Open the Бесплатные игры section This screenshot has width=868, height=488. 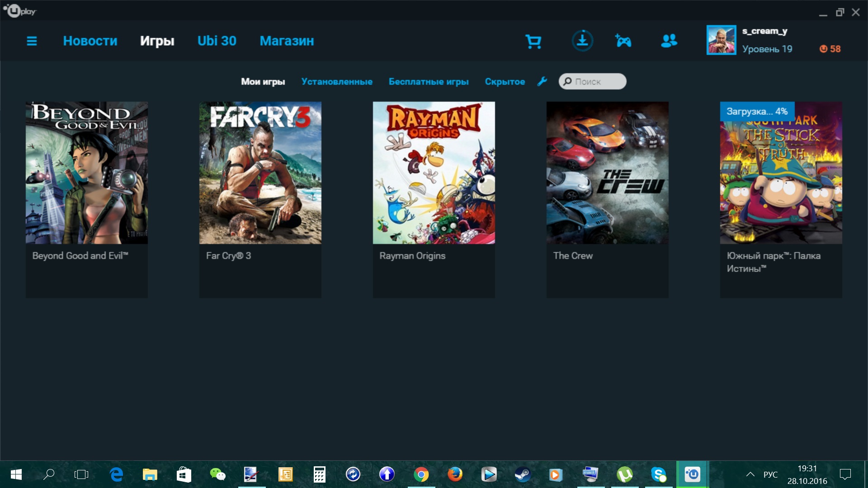click(x=429, y=82)
